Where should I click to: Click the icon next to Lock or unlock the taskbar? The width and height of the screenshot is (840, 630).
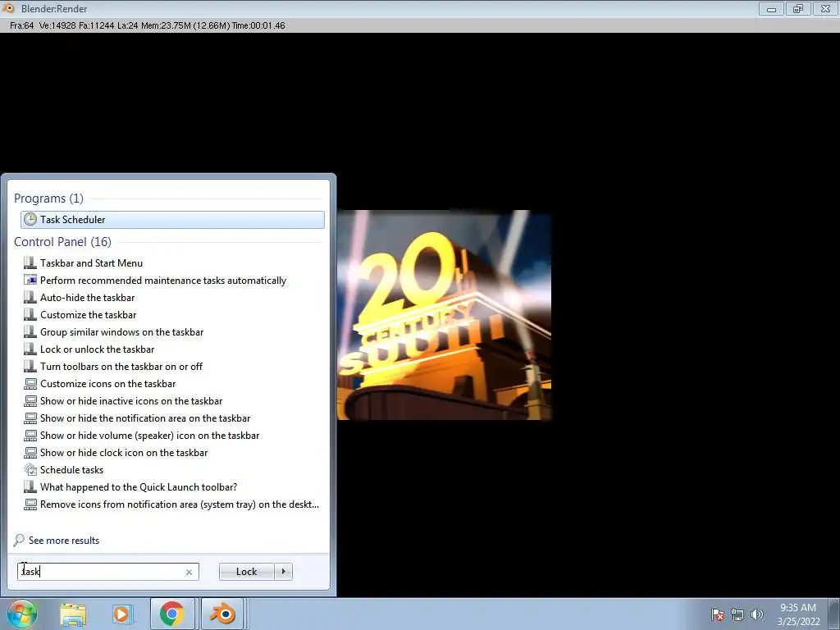(x=30, y=349)
